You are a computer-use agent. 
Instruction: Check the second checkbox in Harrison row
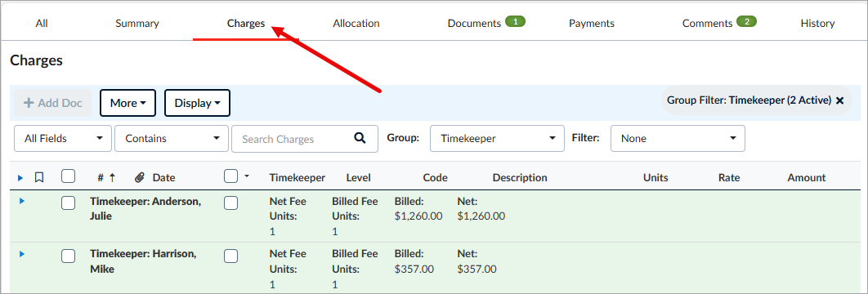(x=230, y=256)
